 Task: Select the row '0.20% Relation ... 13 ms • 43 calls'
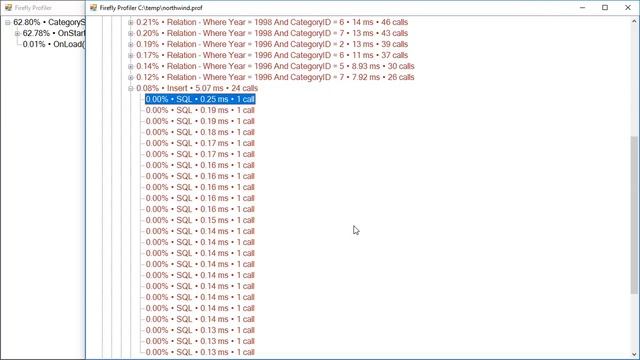coord(272,33)
